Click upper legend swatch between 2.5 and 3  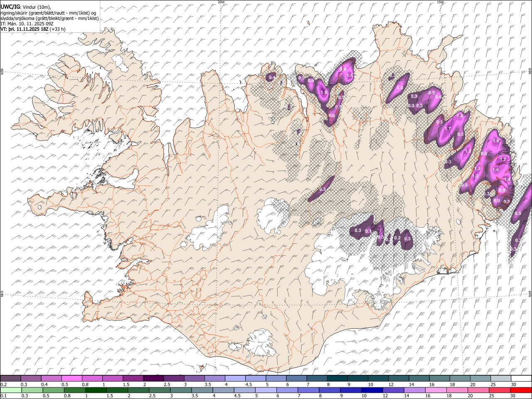click(173, 378)
